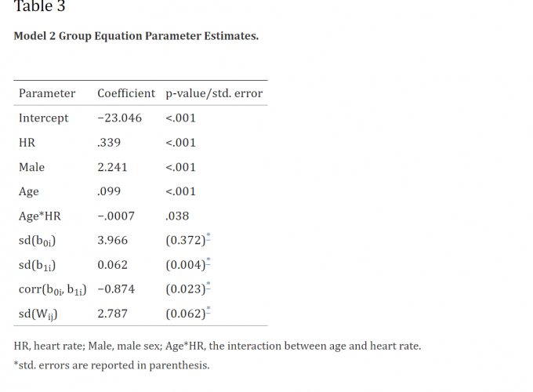Image resolution: width=533 pixels, height=392 pixels.
Task: Click the Male coefficient value 2.241
Action: click(112, 167)
